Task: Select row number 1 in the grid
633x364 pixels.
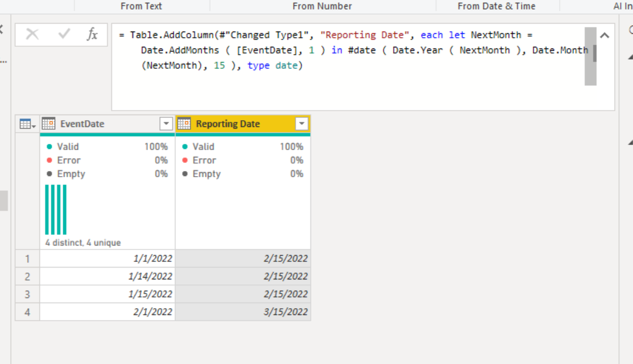Action: point(27,258)
